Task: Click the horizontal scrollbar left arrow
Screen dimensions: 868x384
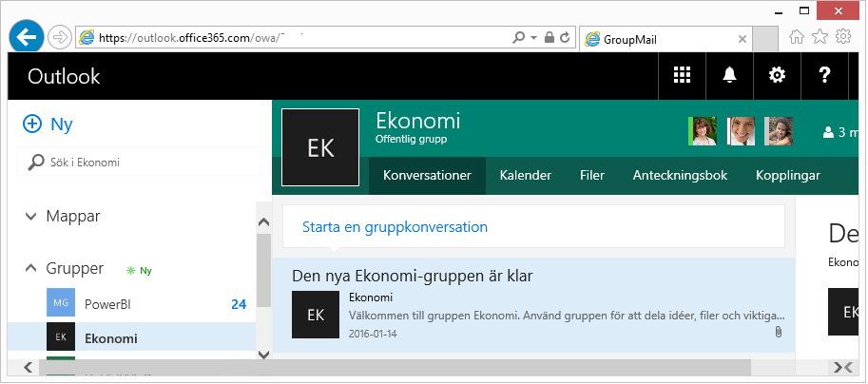Action: tap(28, 368)
